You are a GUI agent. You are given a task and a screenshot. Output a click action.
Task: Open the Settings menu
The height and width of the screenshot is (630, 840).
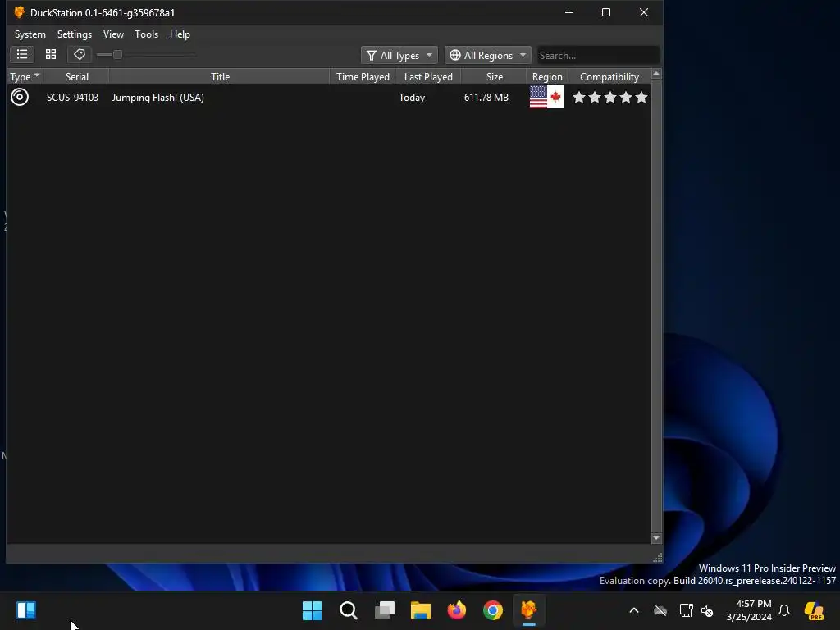[75, 34]
